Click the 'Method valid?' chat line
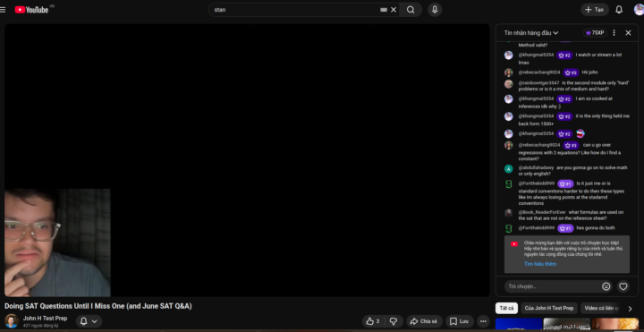Image resolution: width=644 pixels, height=332 pixels. [x=533, y=46]
